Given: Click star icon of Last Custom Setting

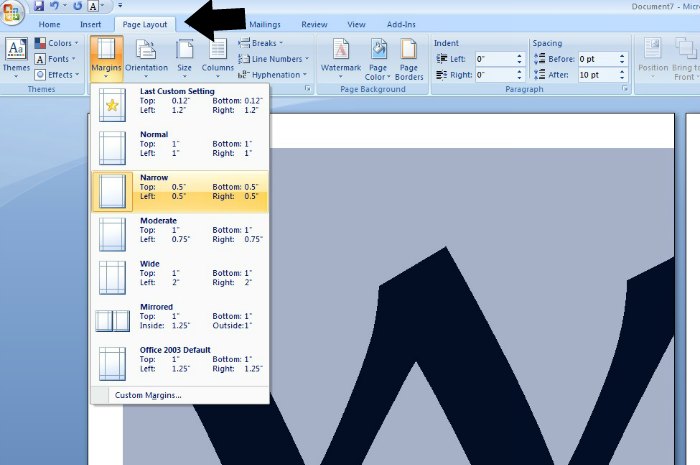Looking at the screenshot, I should tap(112, 105).
